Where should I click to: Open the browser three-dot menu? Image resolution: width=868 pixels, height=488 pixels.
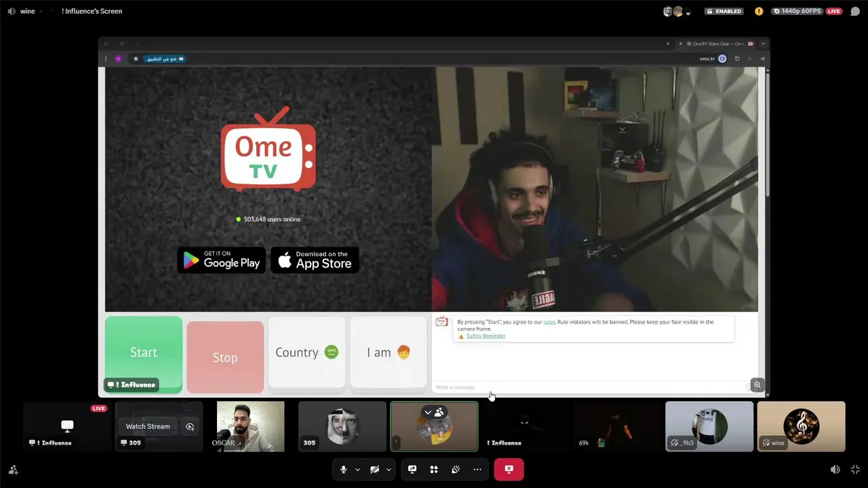(x=106, y=59)
